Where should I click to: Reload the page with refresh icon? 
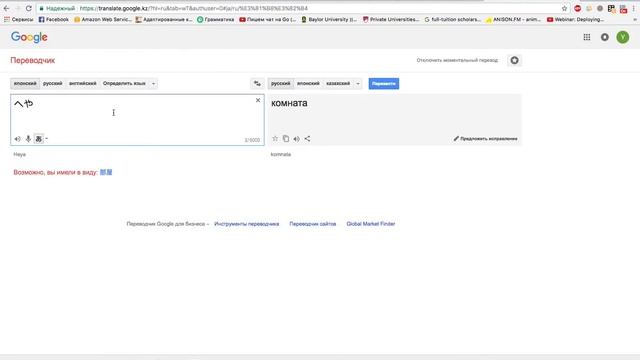[29, 8]
